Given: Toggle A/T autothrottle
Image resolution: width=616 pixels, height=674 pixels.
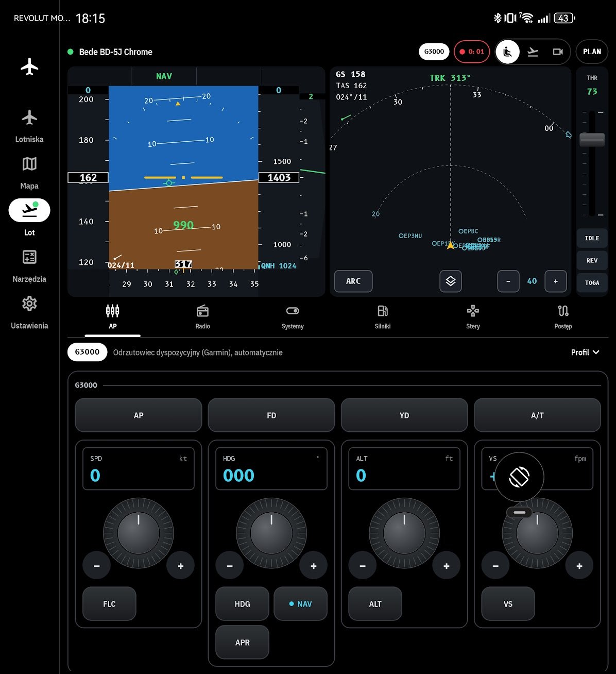Looking at the screenshot, I should (537, 415).
